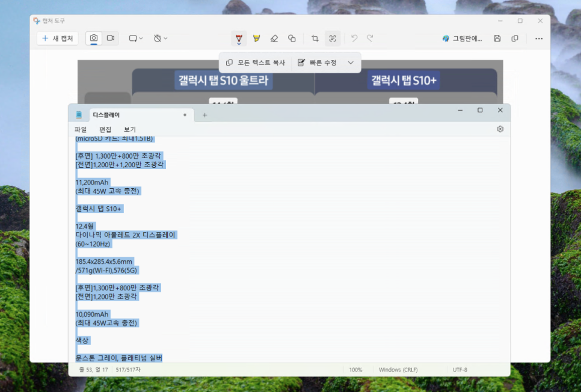Click the Quick redact button
The width and height of the screenshot is (581, 392).
click(x=318, y=63)
